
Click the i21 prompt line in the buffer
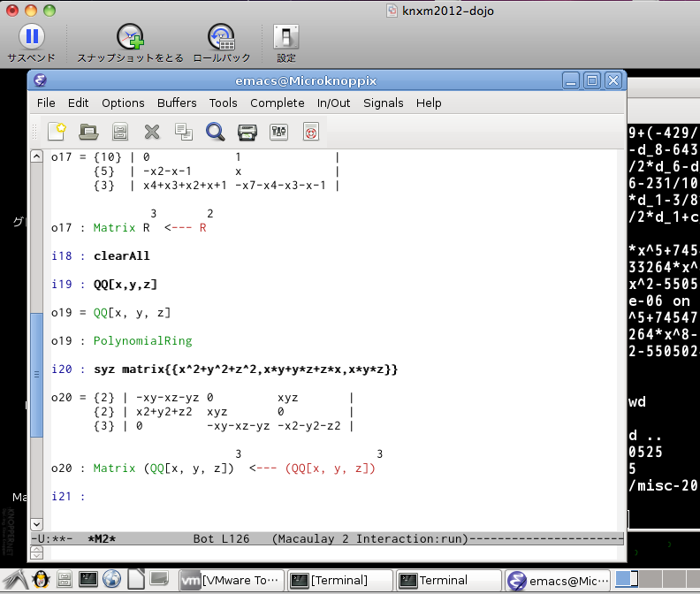tap(68, 497)
